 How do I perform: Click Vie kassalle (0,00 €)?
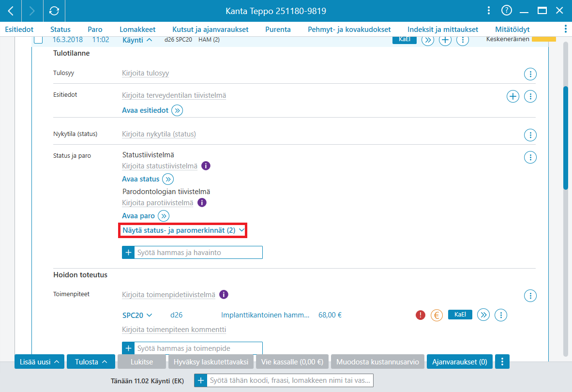292,362
